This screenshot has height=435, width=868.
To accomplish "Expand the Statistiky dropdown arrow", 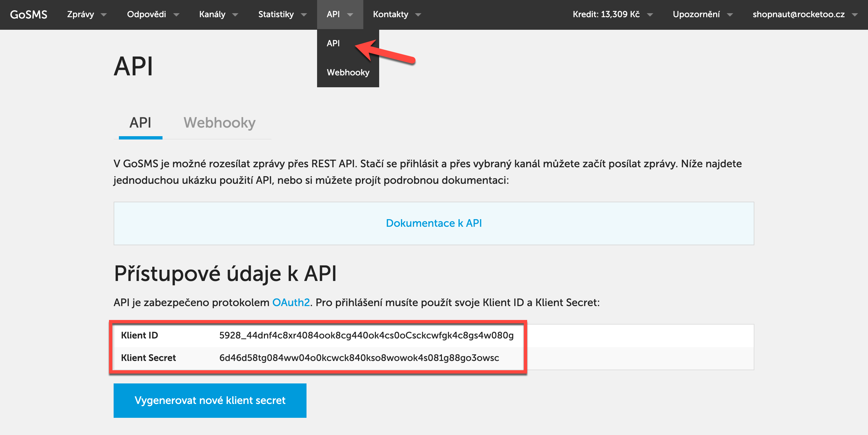I will point(304,15).
